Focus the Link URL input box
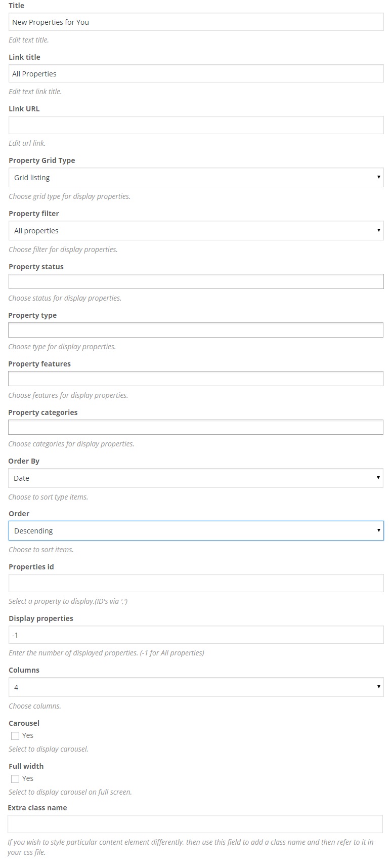The width and height of the screenshot is (391, 868). click(x=196, y=126)
